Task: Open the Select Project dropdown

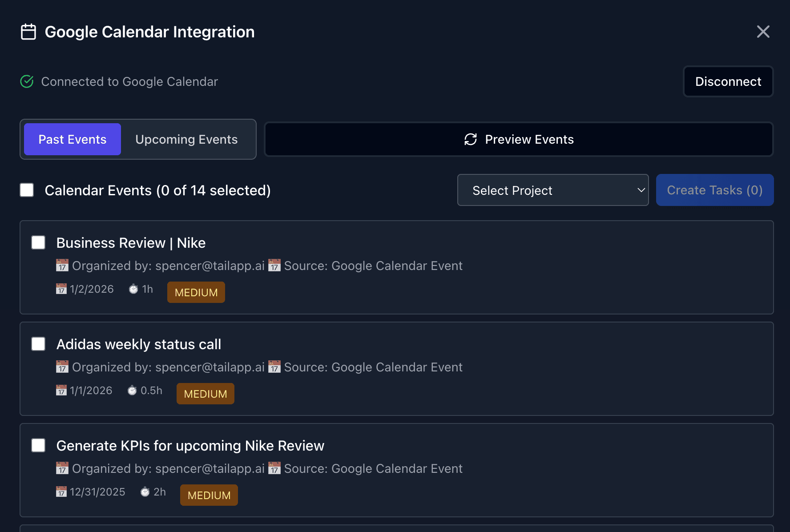Action: (553, 190)
